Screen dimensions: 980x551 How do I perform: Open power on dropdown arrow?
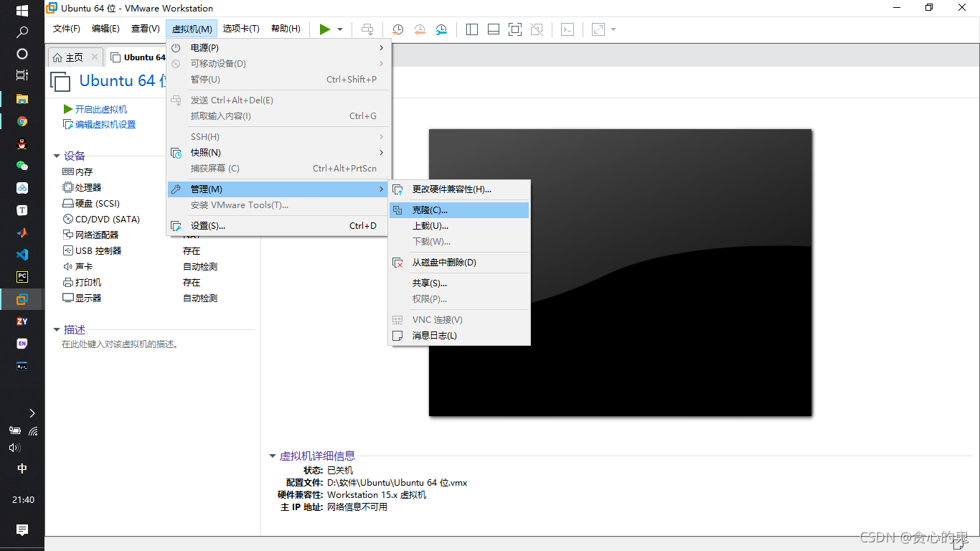click(340, 29)
